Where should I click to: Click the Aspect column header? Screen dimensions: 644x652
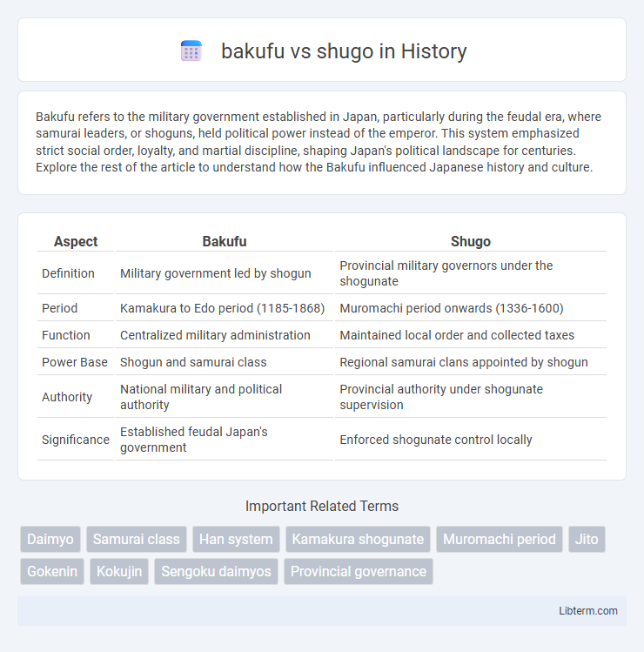[x=76, y=241]
